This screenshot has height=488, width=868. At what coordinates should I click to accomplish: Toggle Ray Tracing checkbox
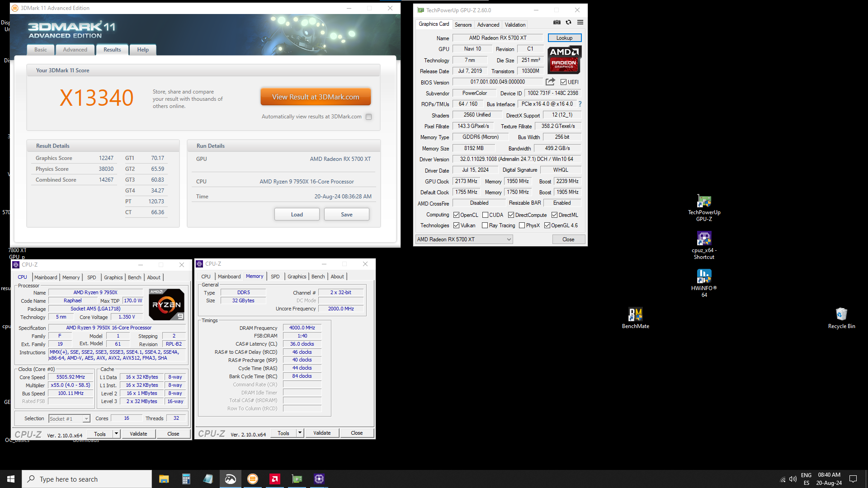(x=485, y=225)
